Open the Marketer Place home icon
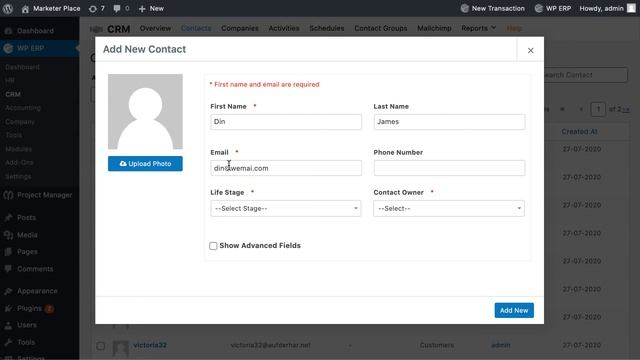640x360 pixels. point(25,9)
